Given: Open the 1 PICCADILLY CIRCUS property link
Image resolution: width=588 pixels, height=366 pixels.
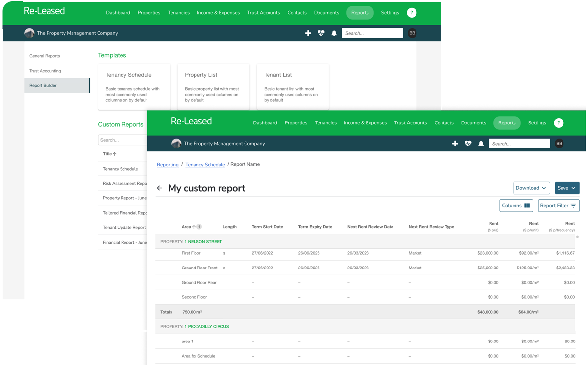Looking at the screenshot, I should coord(207,327).
